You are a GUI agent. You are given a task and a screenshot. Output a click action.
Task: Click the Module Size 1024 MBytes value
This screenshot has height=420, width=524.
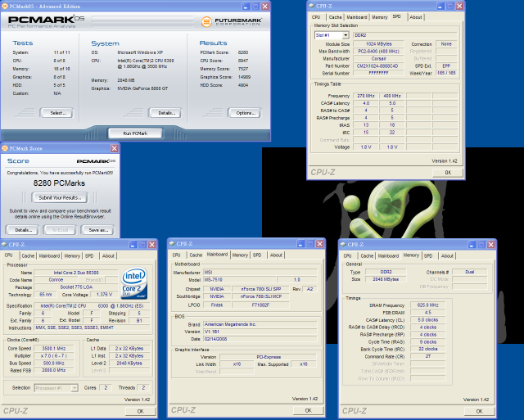pos(378,43)
